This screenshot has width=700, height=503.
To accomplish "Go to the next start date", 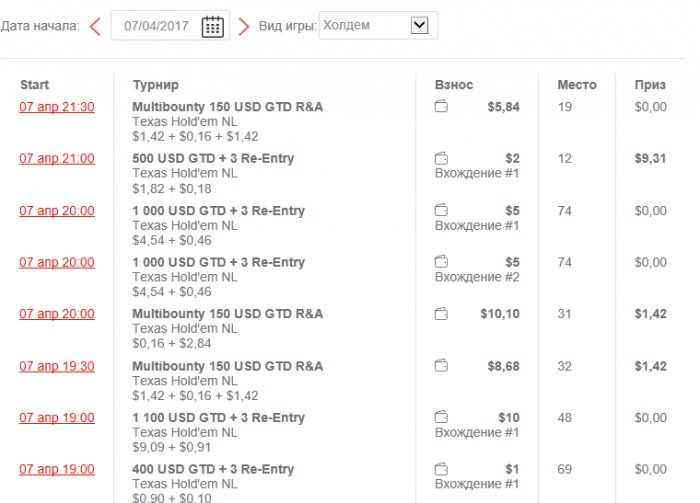I will click(x=243, y=26).
